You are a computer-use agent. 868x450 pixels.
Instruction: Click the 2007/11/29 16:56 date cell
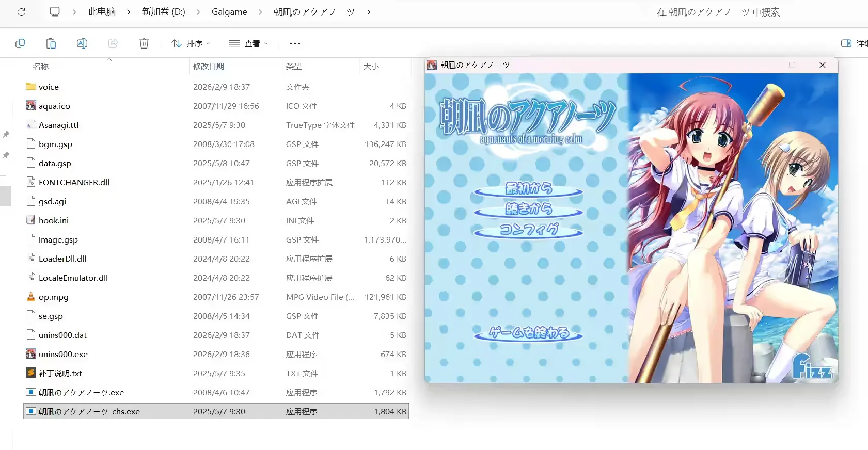click(x=226, y=106)
